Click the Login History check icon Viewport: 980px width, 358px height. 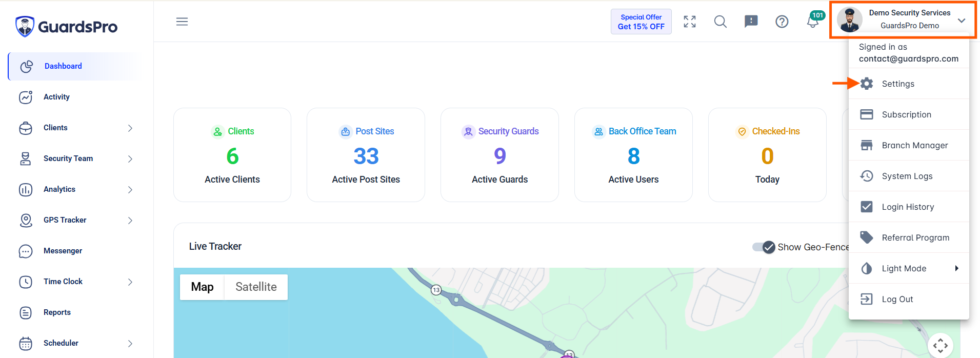click(x=867, y=207)
